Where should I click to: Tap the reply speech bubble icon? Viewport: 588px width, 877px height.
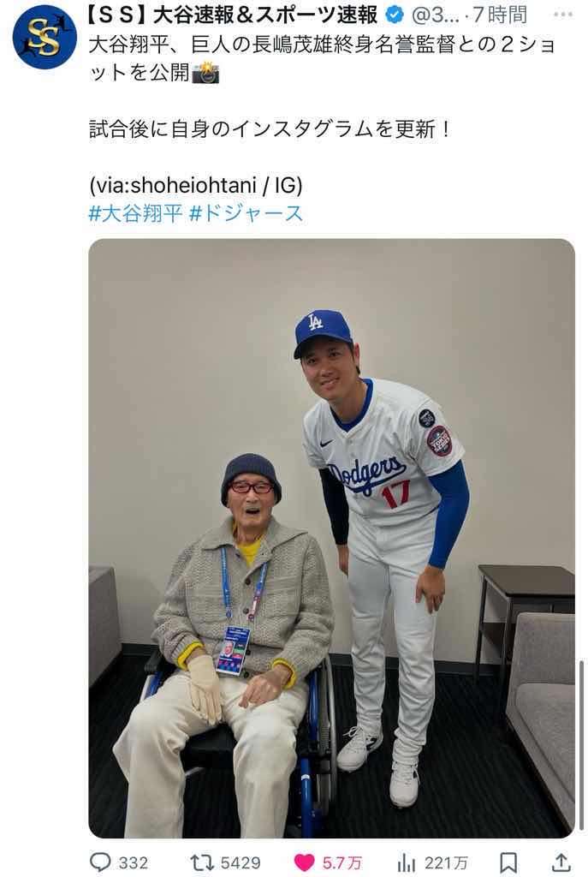point(100,862)
